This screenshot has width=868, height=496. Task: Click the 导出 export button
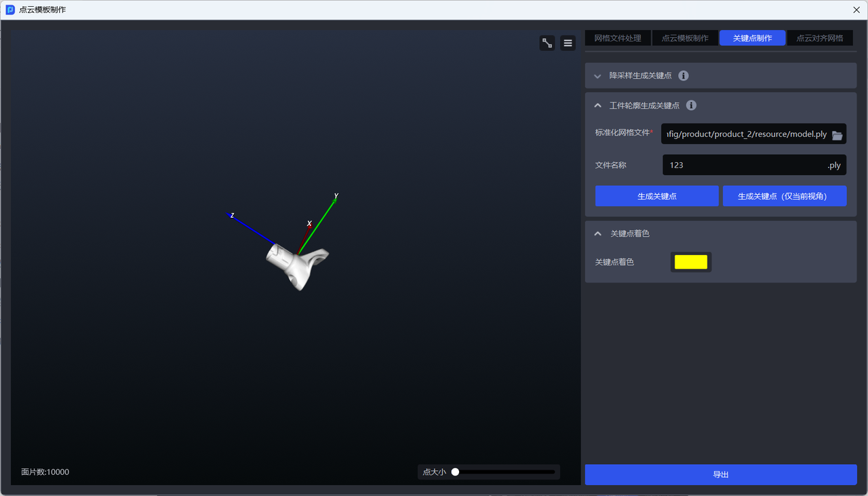tap(720, 475)
